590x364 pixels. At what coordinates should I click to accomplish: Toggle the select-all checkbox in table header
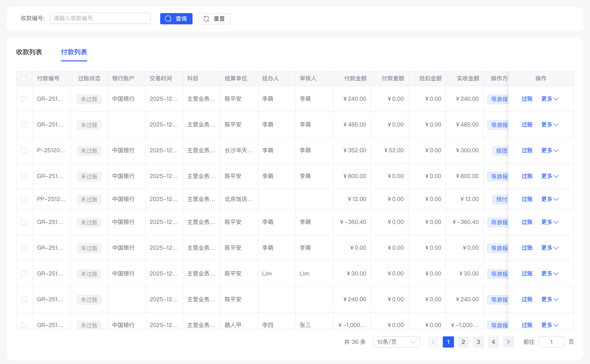24,78
